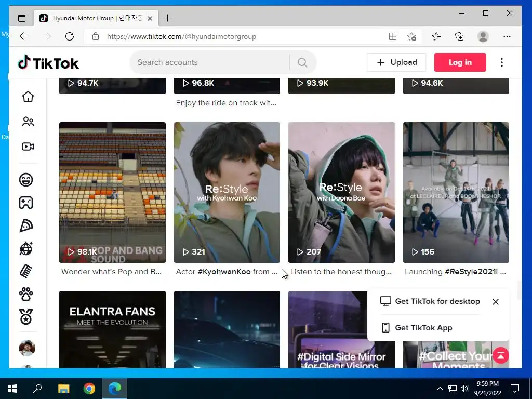The width and height of the screenshot is (532, 399).
Task: Click the #ReStyle2021! hashtag link
Action: point(471,272)
